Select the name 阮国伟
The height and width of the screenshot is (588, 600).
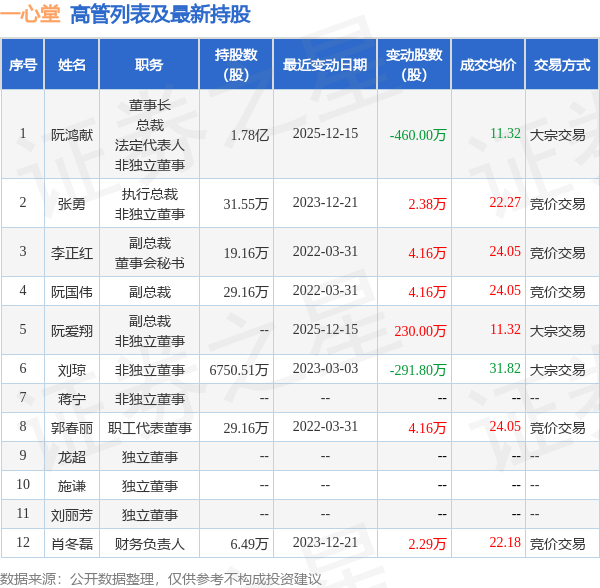(72, 292)
